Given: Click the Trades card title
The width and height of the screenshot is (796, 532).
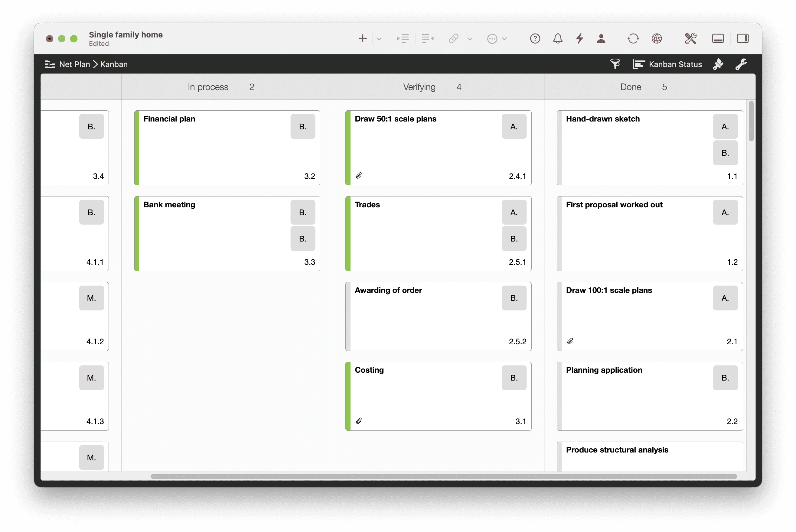Looking at the screenshot, I should [x=367, y=205].
